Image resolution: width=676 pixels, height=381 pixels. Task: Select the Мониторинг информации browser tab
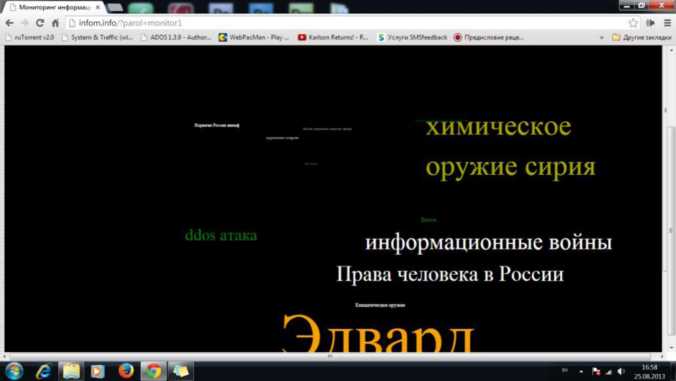pyautogui.click(x=54, y=7)
